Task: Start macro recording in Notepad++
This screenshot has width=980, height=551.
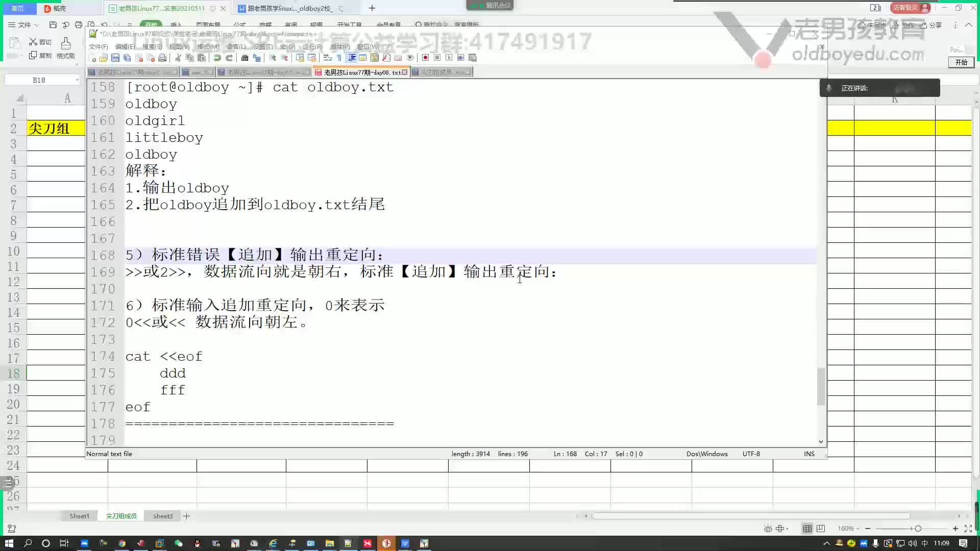Action: click(x=426, y=58)
